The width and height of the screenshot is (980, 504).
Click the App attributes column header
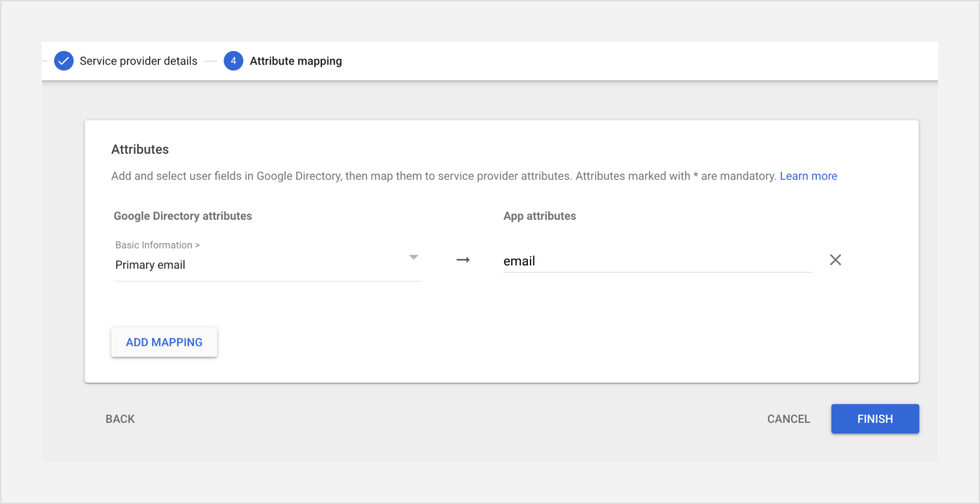coord(539,216)
